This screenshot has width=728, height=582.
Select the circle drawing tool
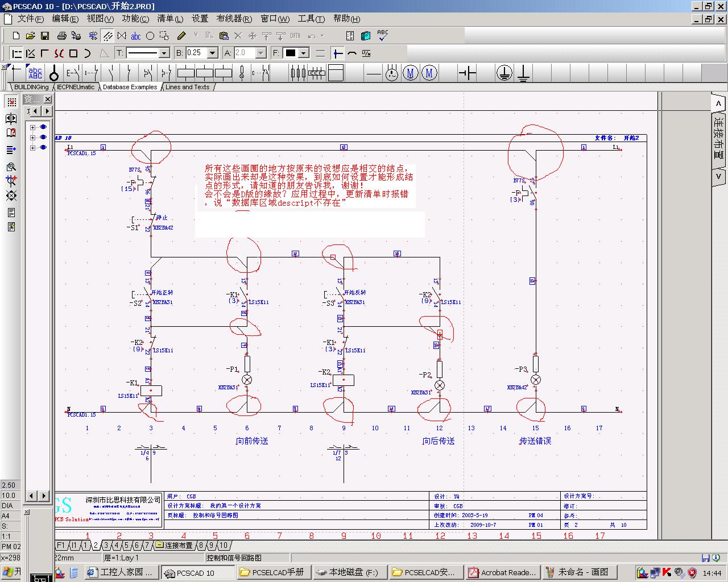click(x=150, y=36)
